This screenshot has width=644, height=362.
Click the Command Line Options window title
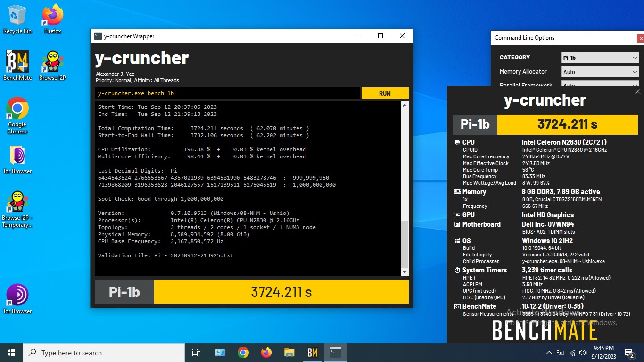click(524, 38)
